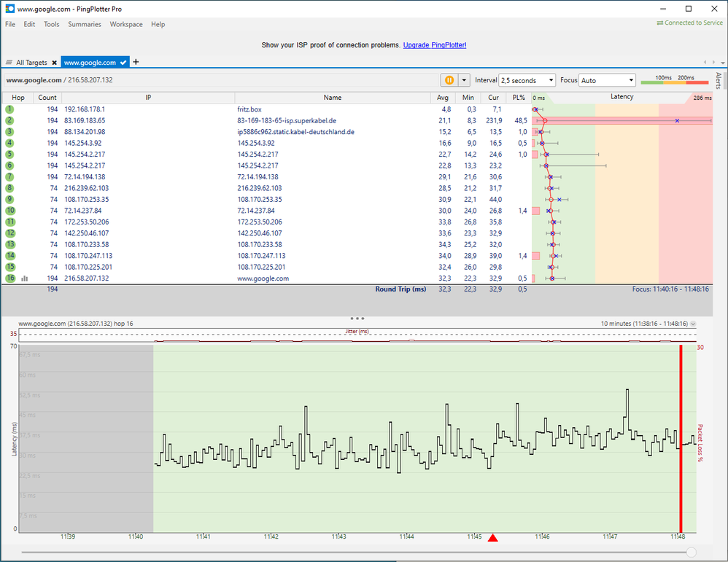Open the dropdown arrow beside the pause button
This screenshot has width=728, height=562.
(464, 80)
